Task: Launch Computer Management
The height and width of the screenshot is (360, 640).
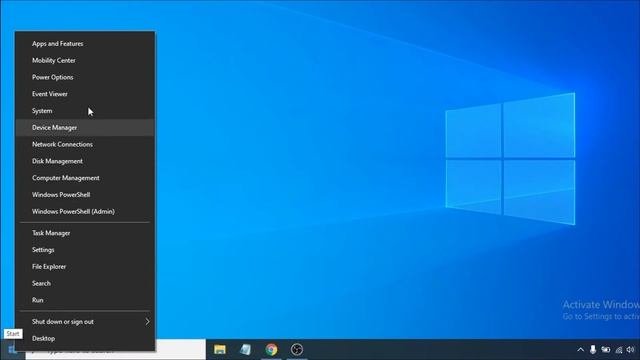Action: [x=85, y=178]
